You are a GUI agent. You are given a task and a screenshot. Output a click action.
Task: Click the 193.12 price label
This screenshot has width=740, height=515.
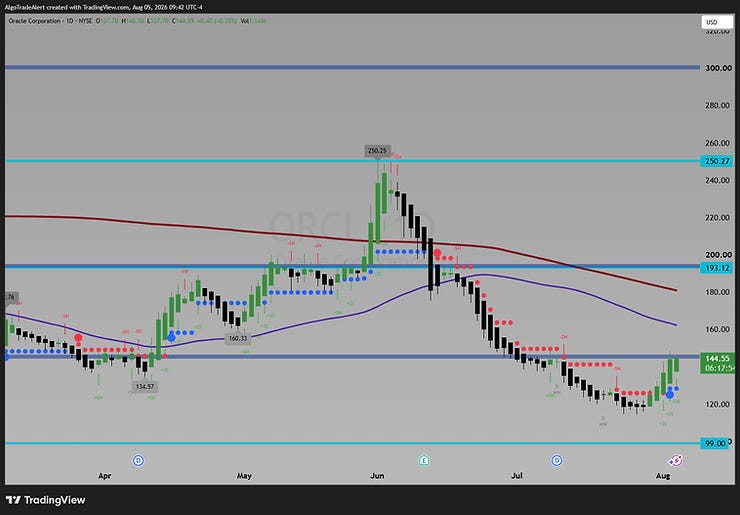(x=717, y=268)
